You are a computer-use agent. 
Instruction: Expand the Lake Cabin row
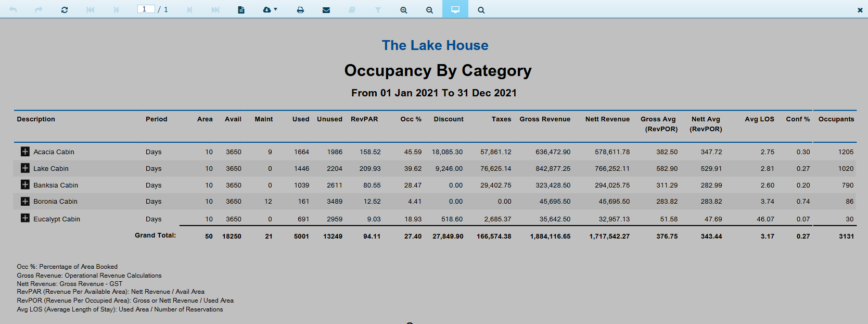click(25, 168)
